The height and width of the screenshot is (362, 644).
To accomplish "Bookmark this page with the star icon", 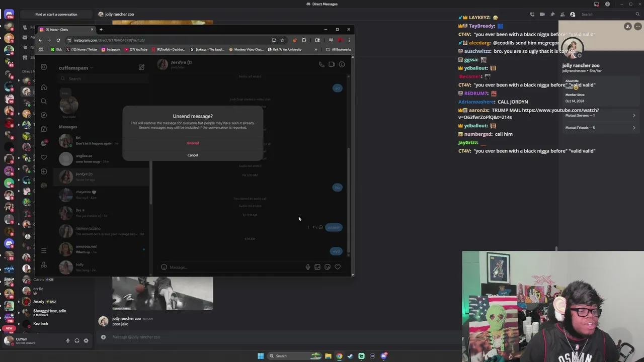I will [x=282, y=40].
